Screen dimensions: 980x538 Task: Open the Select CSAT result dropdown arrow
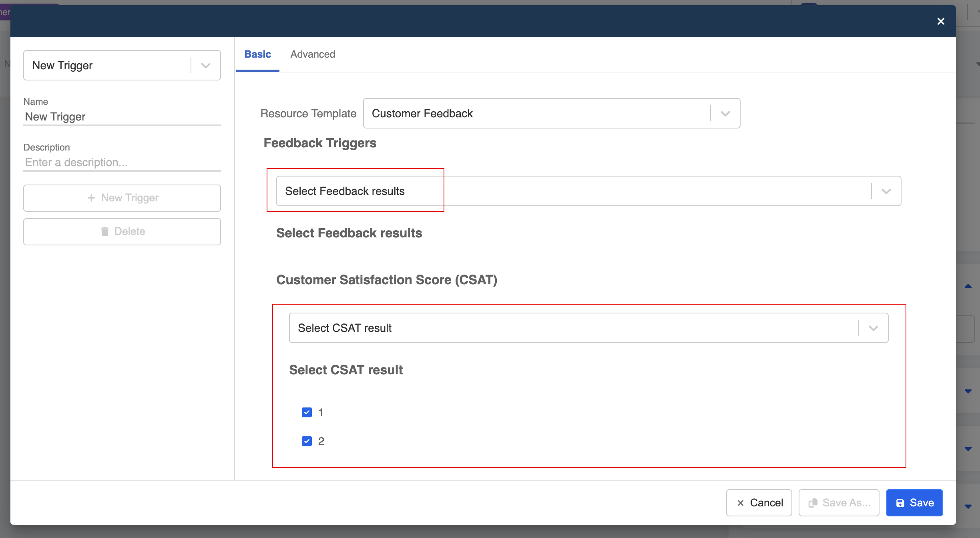pos(873,328)
